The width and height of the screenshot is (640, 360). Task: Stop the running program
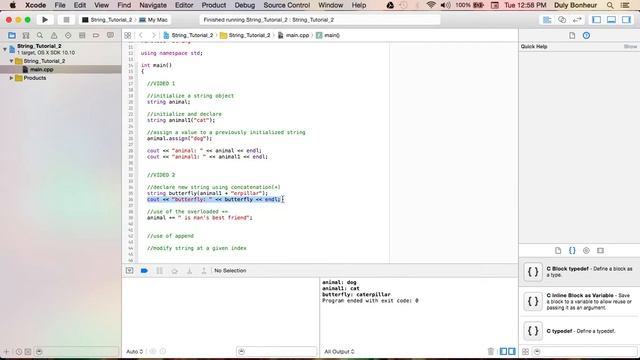tap(66, 20)
